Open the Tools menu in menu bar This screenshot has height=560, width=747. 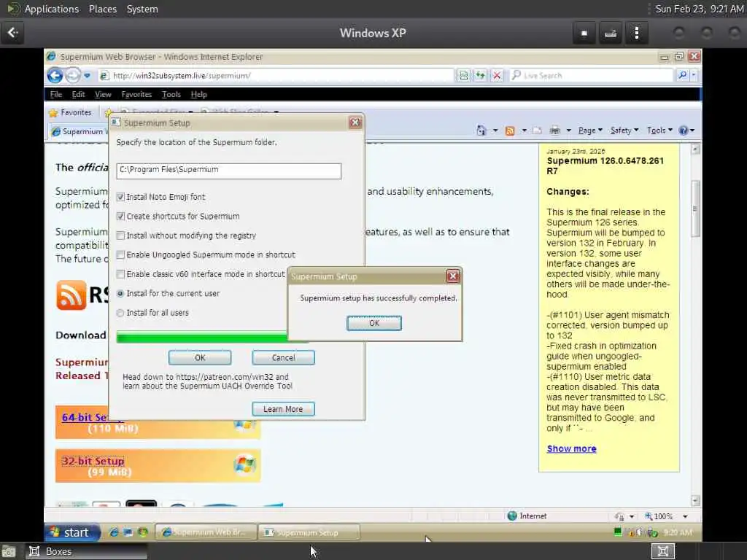pyautogui.click(x=171, y=94)
